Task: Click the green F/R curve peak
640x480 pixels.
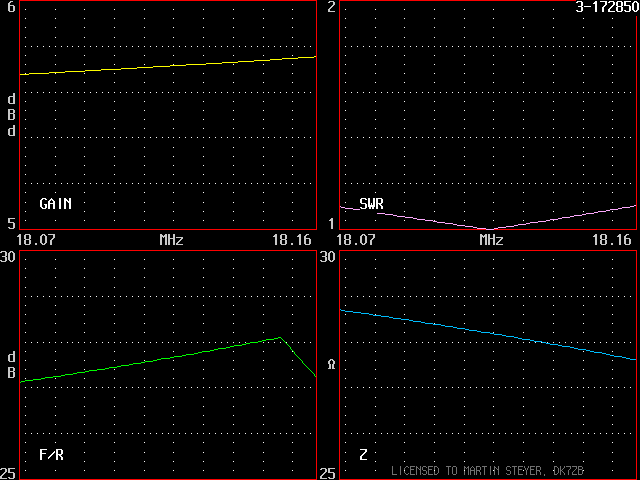Action: point(280,337)
